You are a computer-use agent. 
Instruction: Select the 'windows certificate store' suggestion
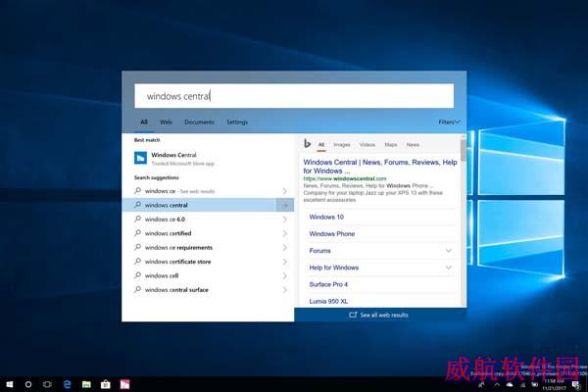(208, 262)
